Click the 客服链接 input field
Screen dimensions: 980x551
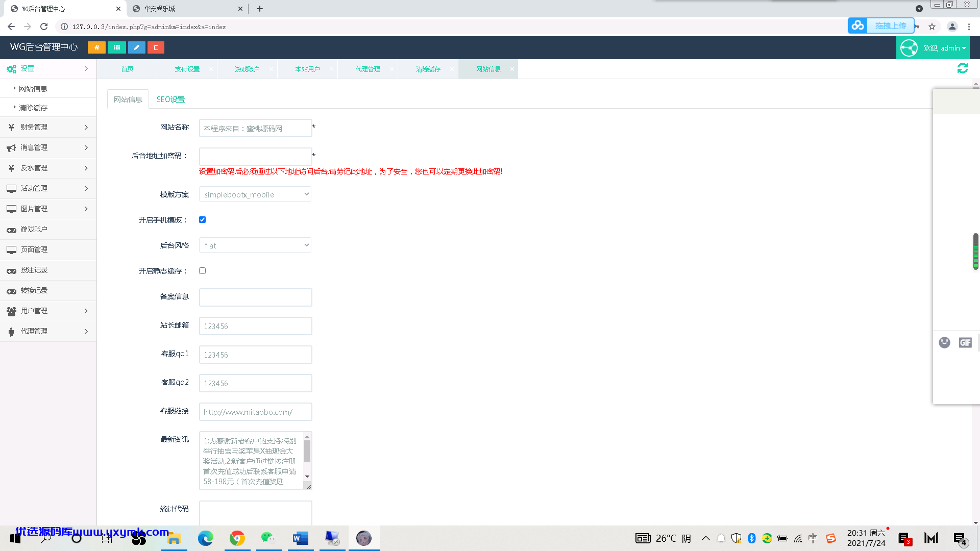tap(255, 412)
